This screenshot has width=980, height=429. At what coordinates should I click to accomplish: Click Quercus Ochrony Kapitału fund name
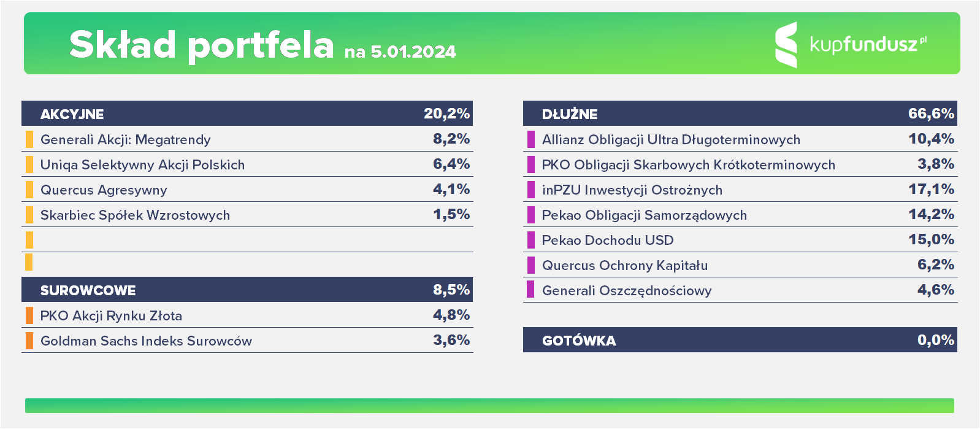click(x=624, y=265)
